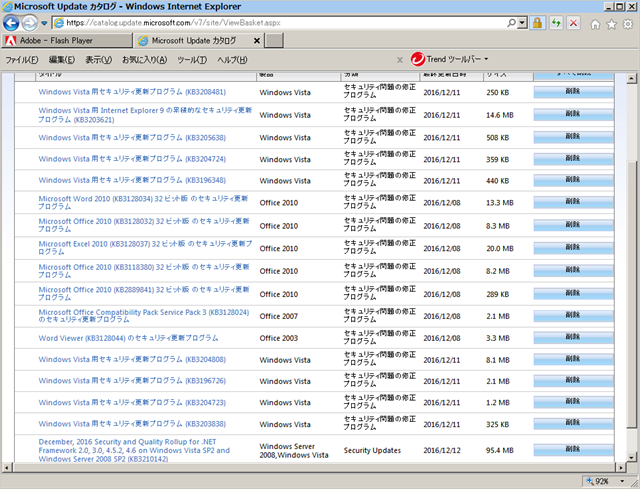Open the お気に入り(A) menu
640x489 pixels.
(144, 60)
